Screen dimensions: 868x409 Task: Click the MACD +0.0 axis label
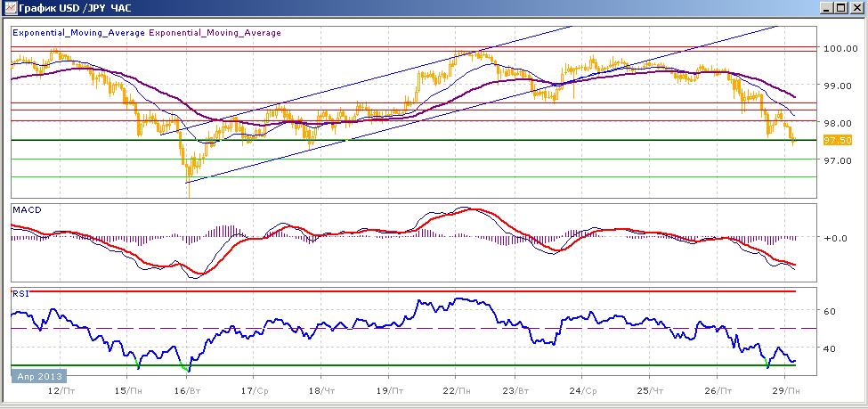pos(836,238)
